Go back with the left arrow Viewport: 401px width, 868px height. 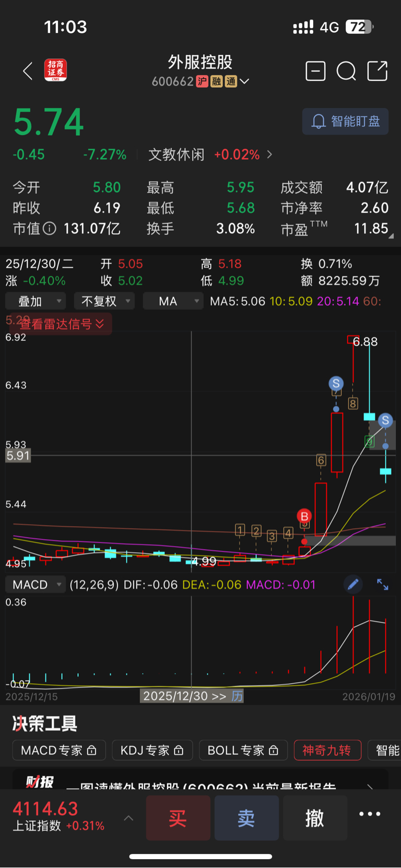[28, 71]
